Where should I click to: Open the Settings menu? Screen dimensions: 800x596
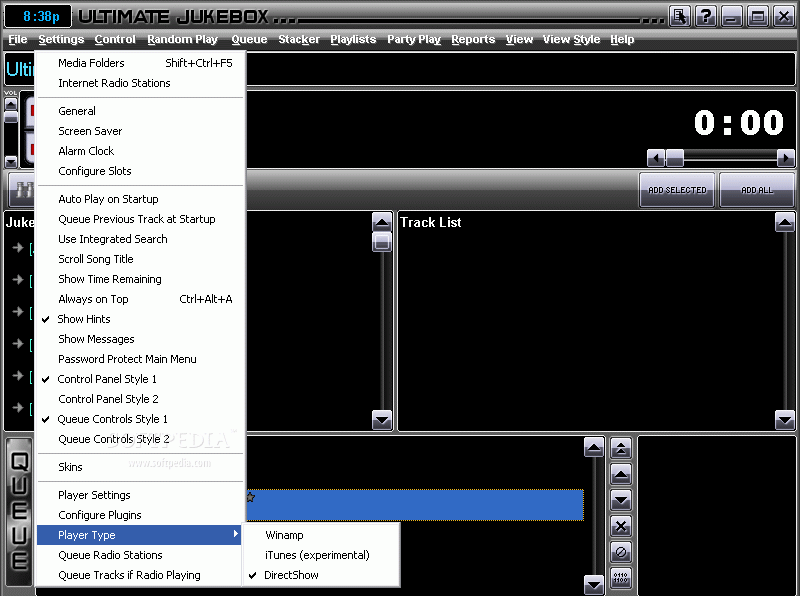point(61,39)
